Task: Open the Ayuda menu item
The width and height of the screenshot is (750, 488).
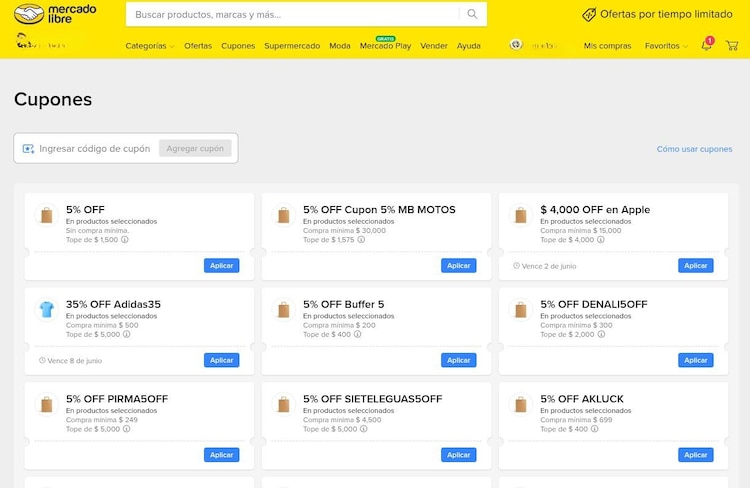Action: tap(469, 46)
